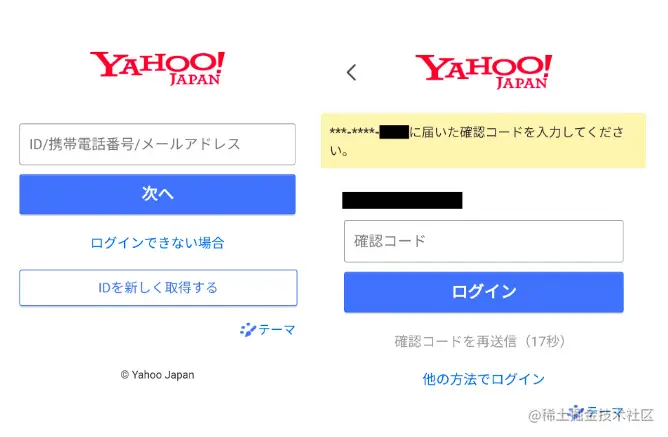Click the テーマ theme paint icon on left screen
668x437 pixels.
[x=248, y=330]
